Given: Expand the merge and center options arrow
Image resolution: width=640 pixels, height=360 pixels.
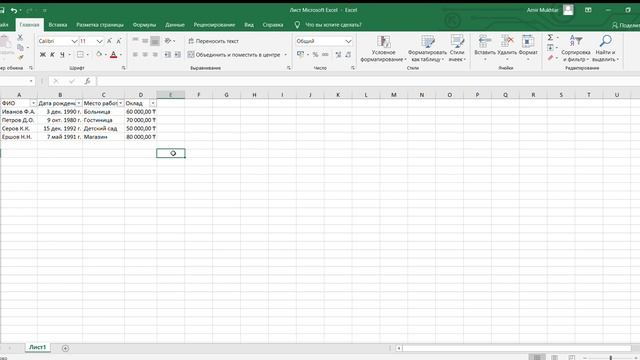Looking at the screenshot, I should 285,55.
